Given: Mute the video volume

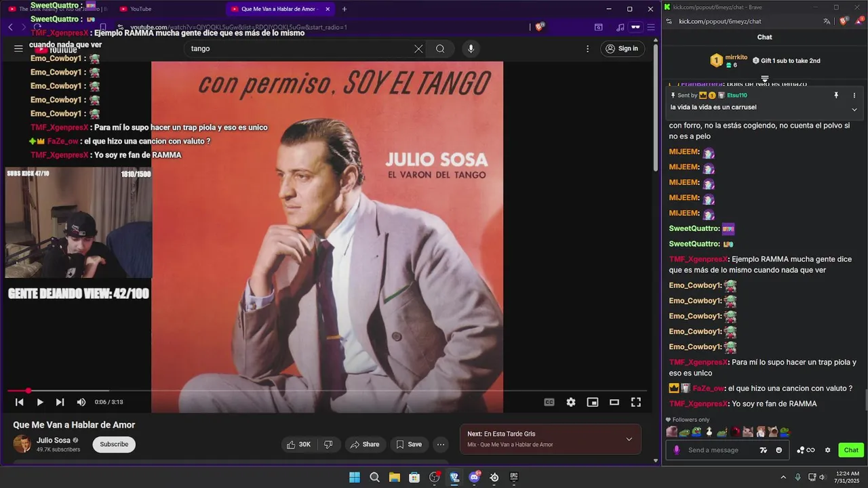Looking at the screenshot, I should point(81,402).
